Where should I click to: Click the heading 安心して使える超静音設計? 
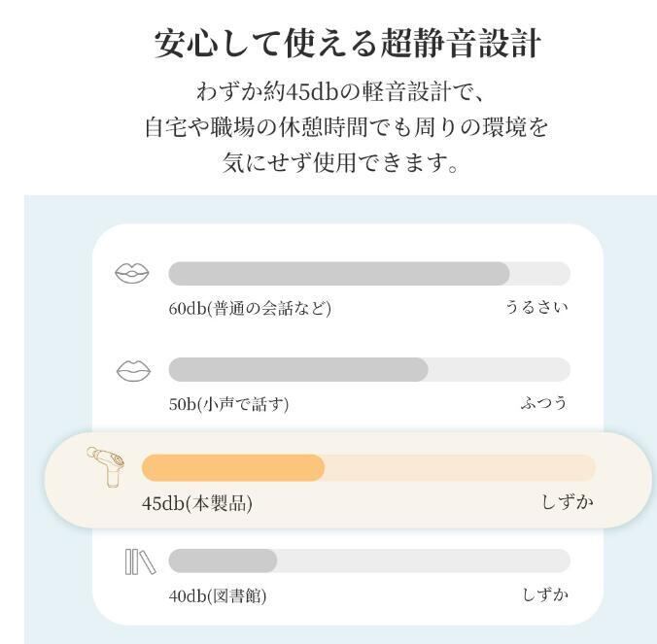click(348, 44)
